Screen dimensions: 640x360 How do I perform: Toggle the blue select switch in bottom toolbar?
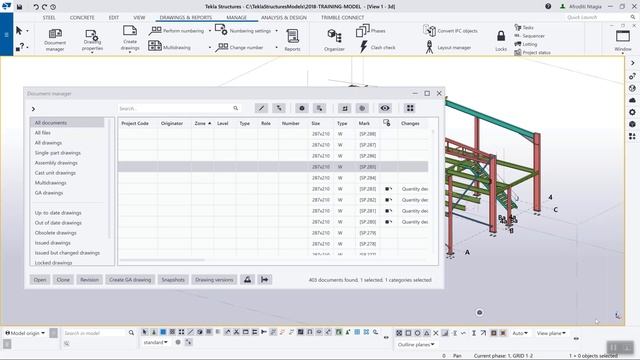pos(163,332)
